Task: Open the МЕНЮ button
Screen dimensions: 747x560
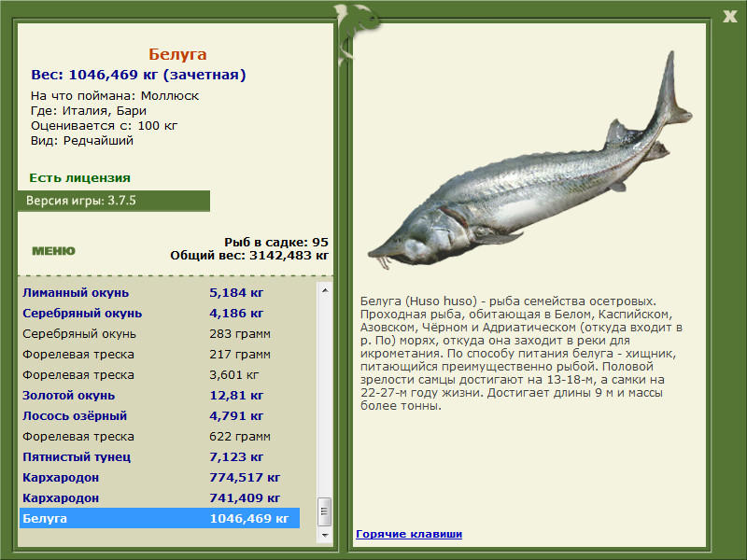Action: coord(53,251)
